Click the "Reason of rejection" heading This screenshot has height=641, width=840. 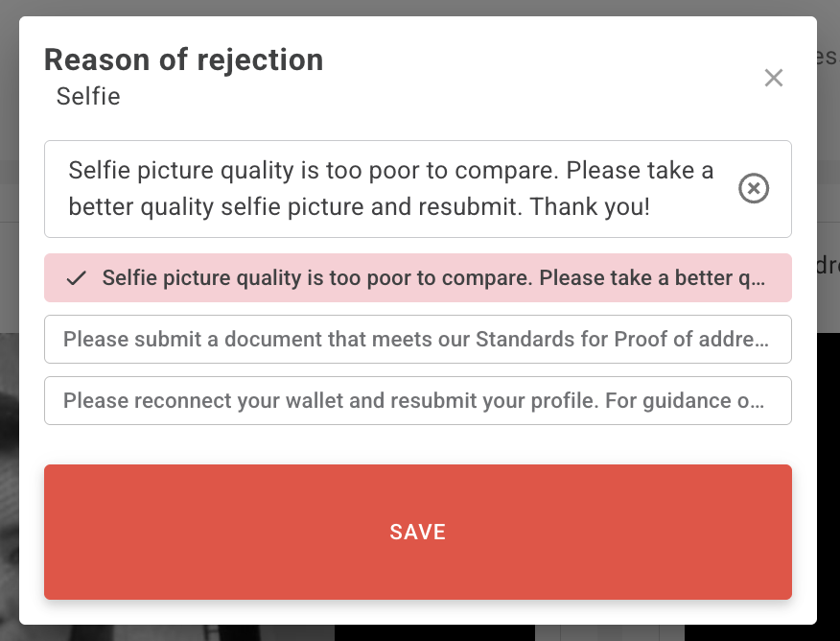183,60
